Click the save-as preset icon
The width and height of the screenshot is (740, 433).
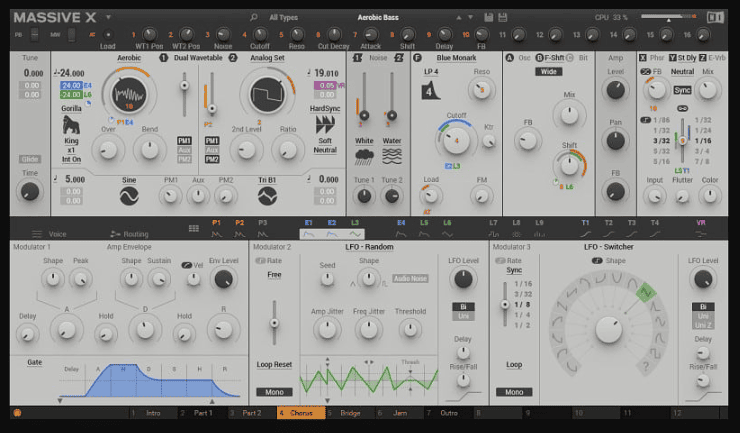coord(503,17)
